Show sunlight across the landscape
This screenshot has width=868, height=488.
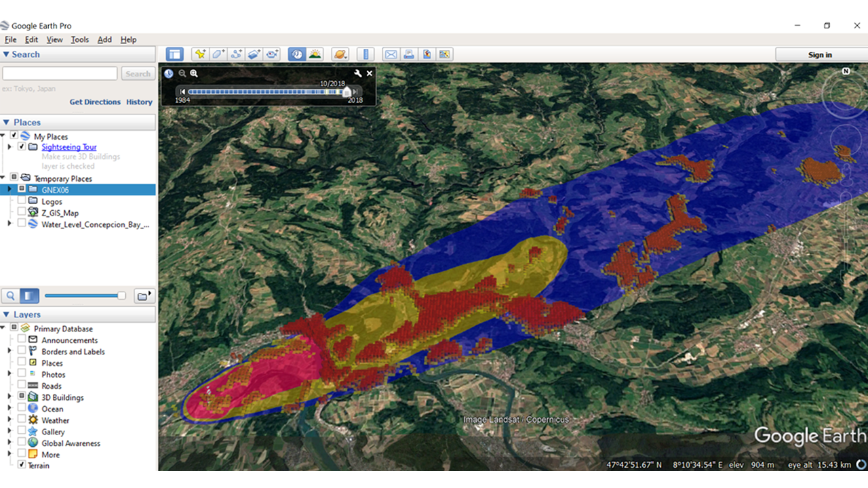315,54
